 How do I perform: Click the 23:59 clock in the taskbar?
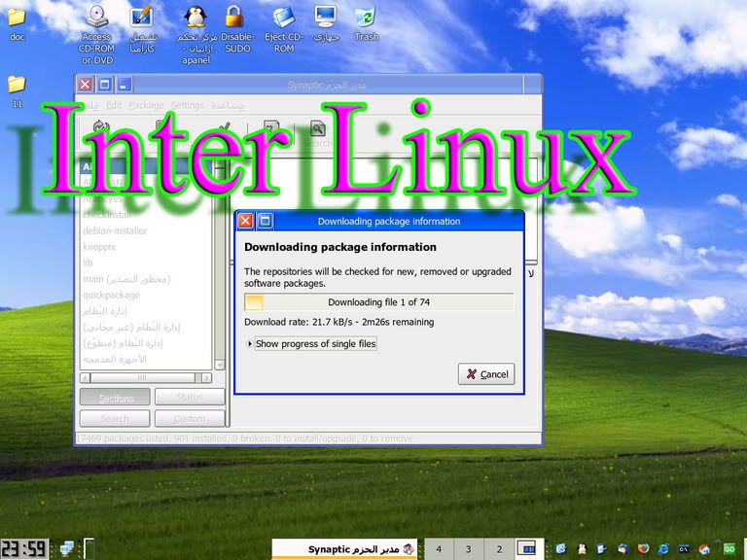click(x=23, y=548)
